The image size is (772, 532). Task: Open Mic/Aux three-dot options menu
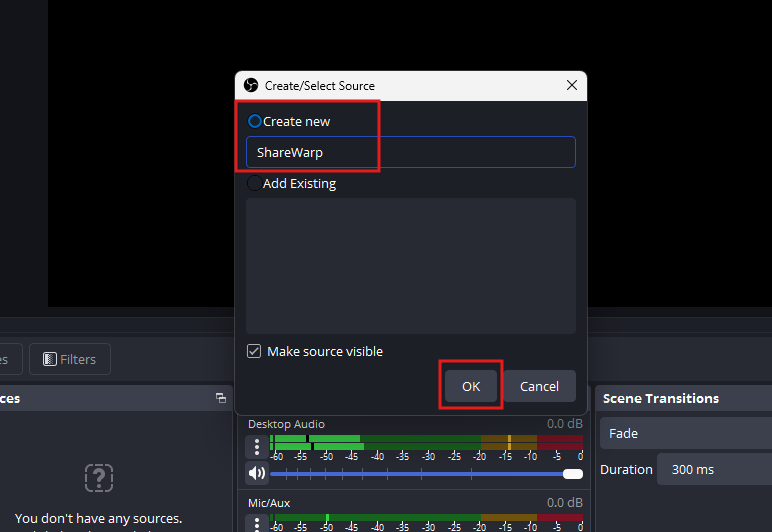click(257, 523)
